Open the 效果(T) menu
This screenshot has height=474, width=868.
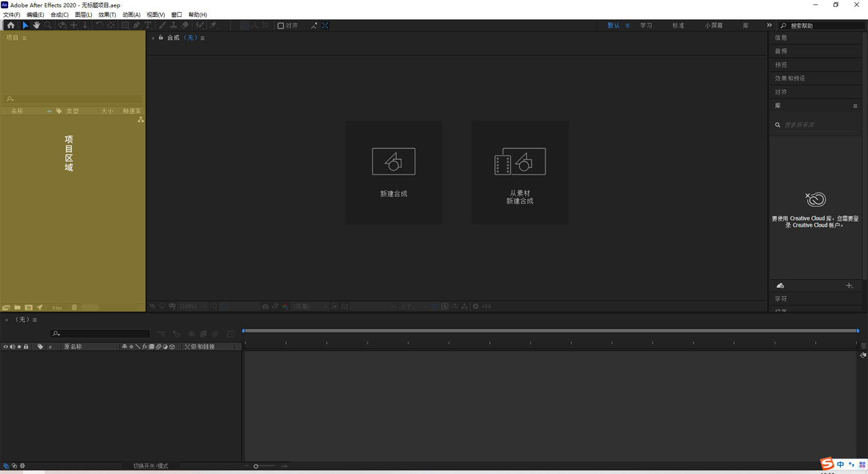click(x=107, y=15)
